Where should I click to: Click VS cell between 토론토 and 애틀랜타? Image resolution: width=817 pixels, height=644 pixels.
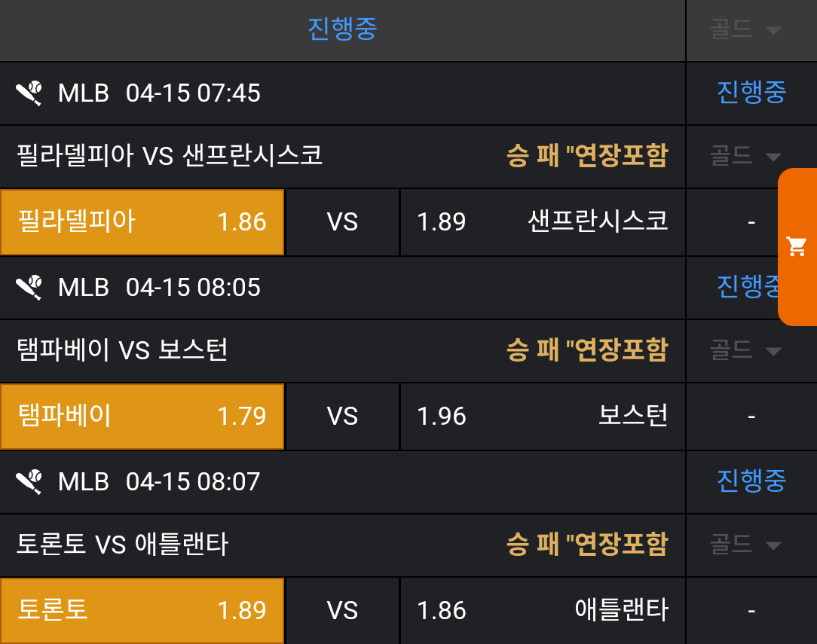pos(342,610)
